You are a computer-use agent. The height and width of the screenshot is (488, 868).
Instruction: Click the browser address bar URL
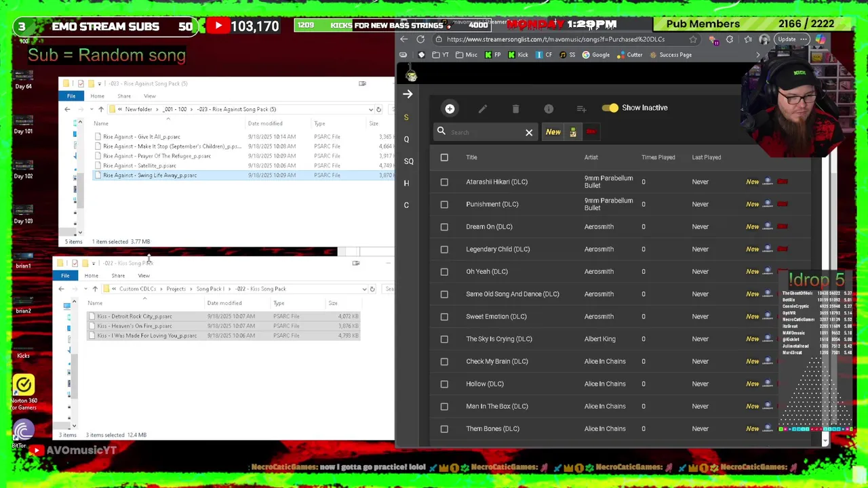pos(555,39)
